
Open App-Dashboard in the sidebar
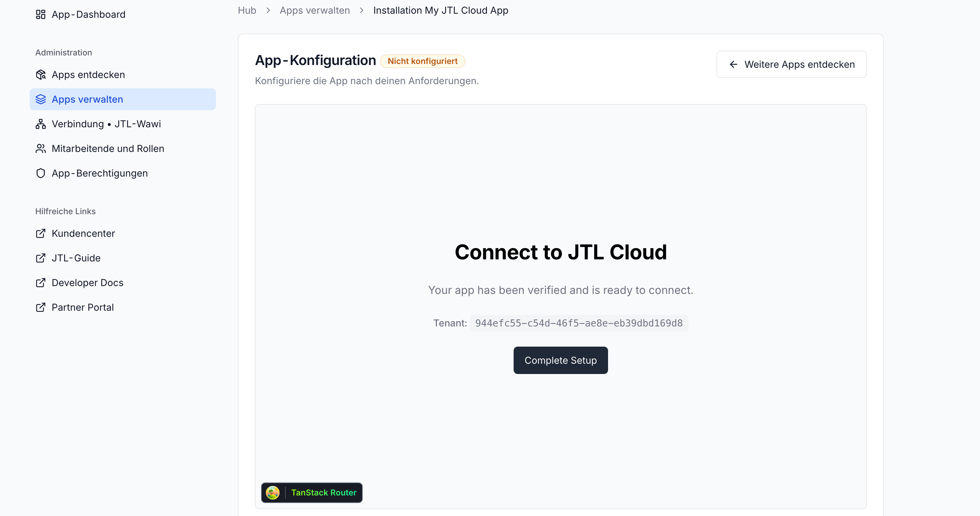click(x=122, y=14)
